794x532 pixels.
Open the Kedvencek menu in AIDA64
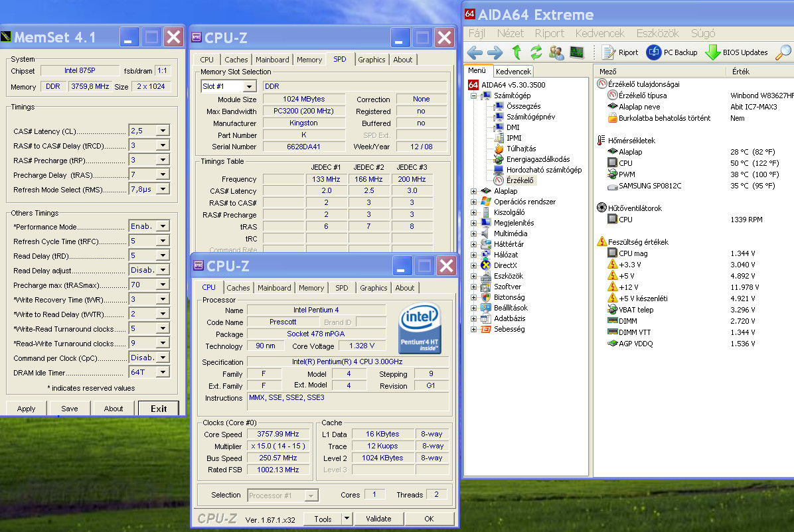[599, 33]
